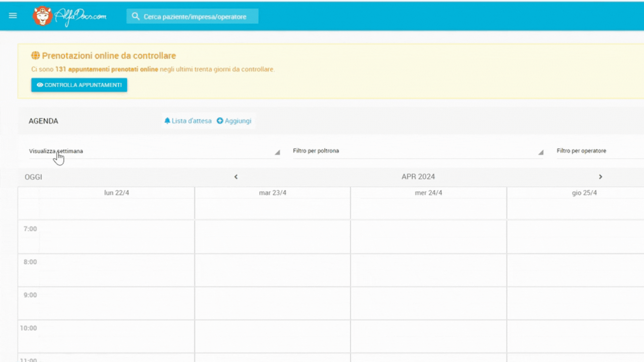Go to previous week with left arrow
Image resolution: width=644 pixels, height=362 pixels.
[x=236, y=177]
